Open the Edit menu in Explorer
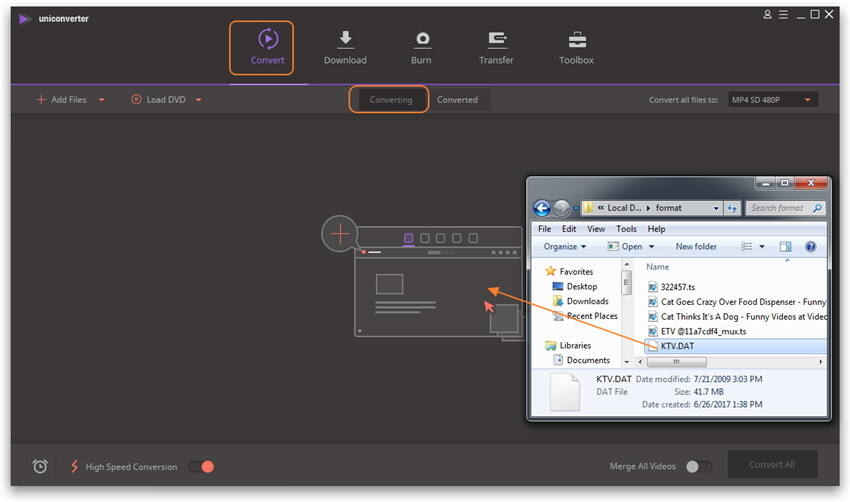 point(569,229)
